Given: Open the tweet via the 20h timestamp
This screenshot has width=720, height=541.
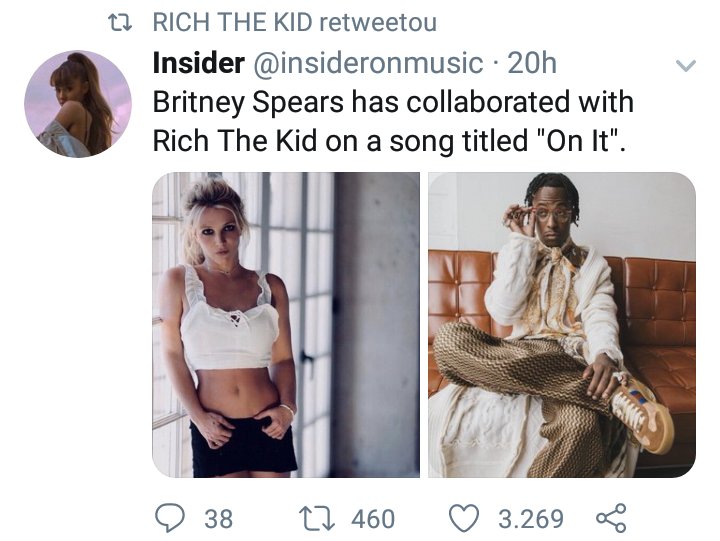Looking at the screenshot, I should 533,64.
